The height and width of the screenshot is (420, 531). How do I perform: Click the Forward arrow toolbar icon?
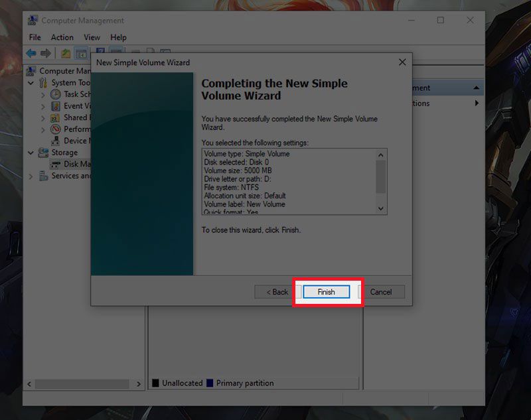coord(46,53)
